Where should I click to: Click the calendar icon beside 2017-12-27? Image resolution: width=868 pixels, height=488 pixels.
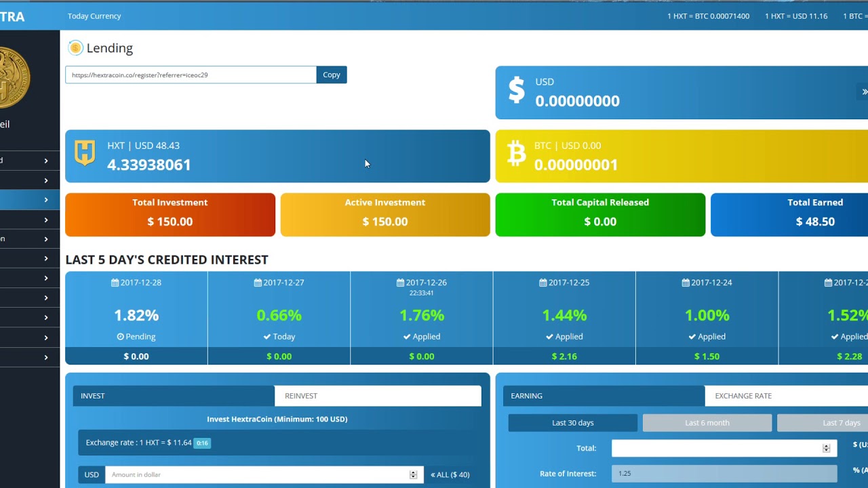258,283
